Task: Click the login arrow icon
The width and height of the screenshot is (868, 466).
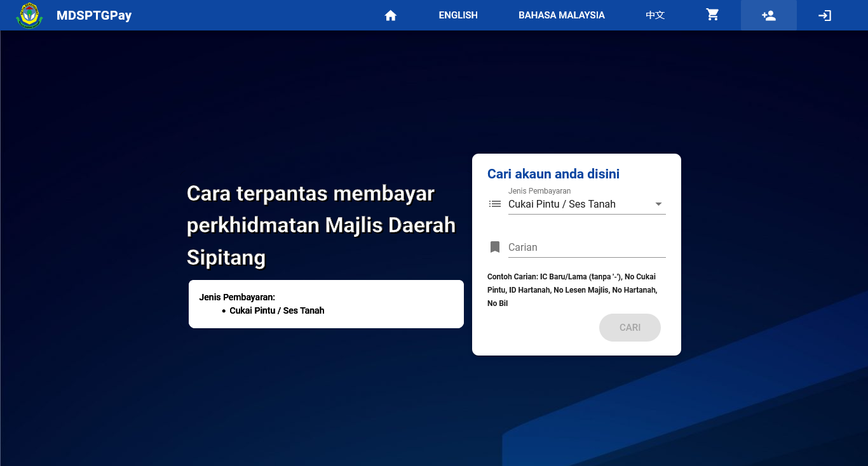Action: pyautogui.click(x=825, y=15)
